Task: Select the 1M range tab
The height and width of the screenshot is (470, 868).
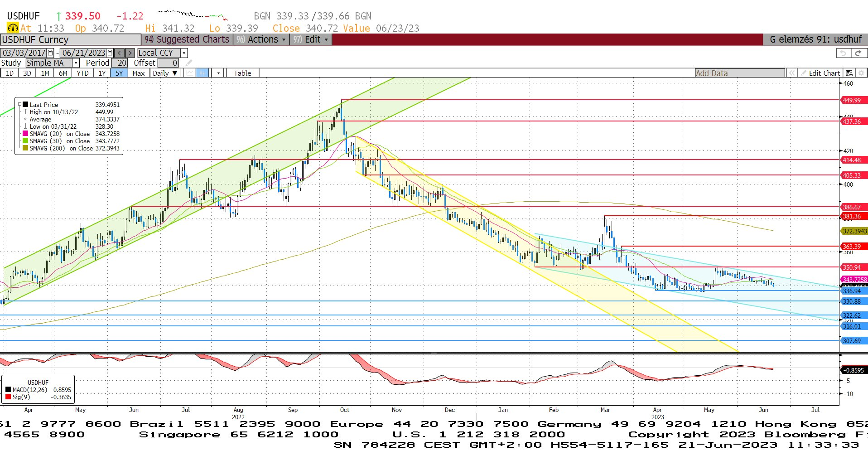Action: pyautogui.click(x=45, y=73)
